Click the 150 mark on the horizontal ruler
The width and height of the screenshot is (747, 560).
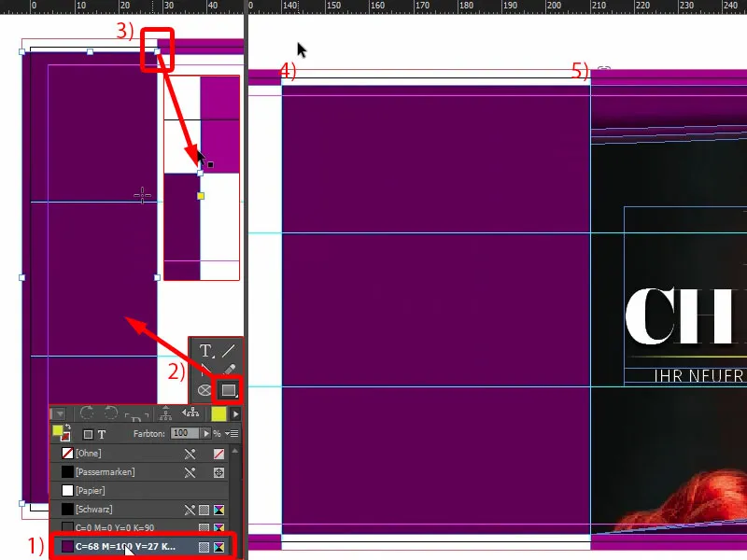click(333, 6)
